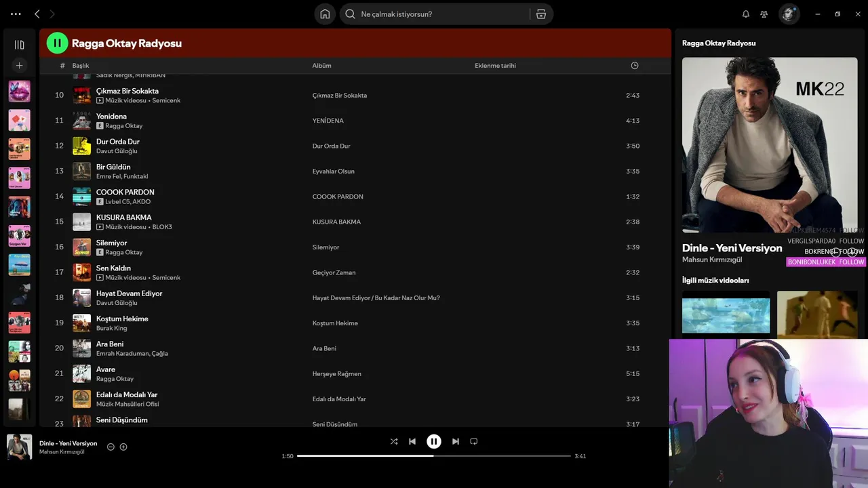Viewport: 868px width, 488px height.
Task: Open album link Herşeye Rağmen
Action: 336,374
